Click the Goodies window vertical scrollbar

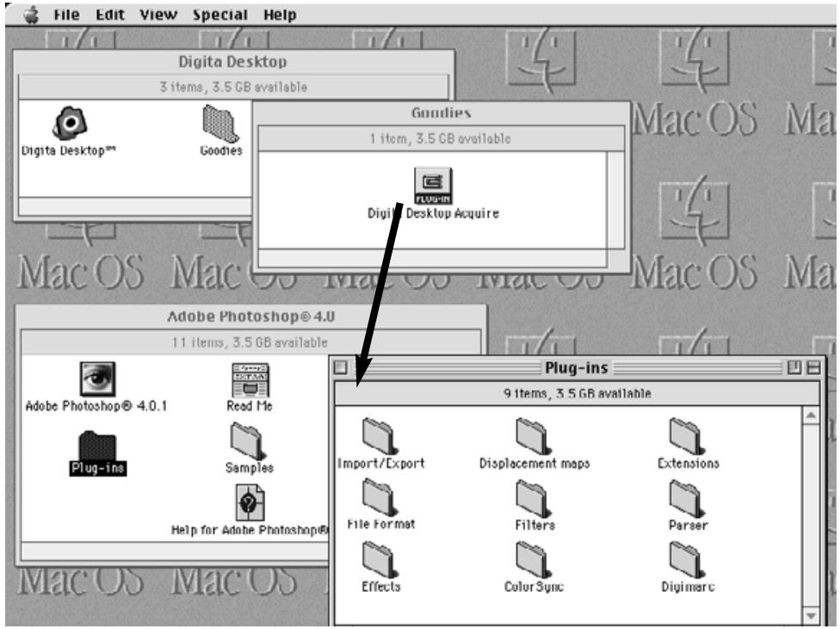point(615,200)
